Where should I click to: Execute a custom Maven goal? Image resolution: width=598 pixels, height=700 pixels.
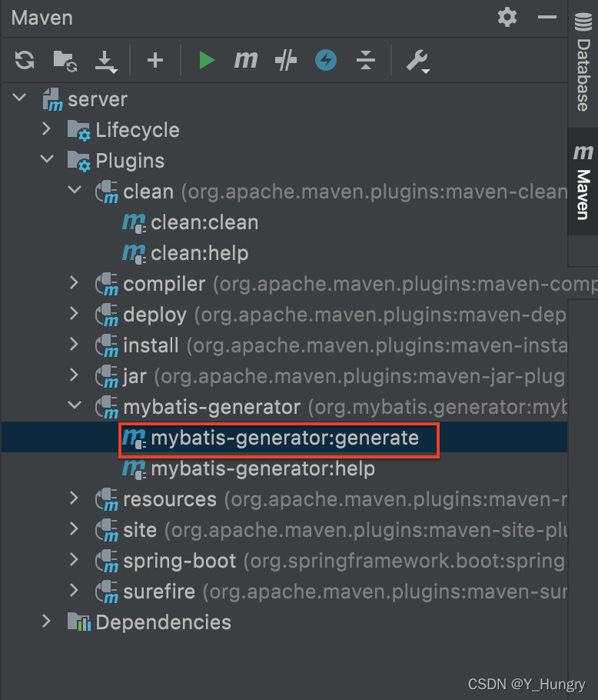(246, 60)
